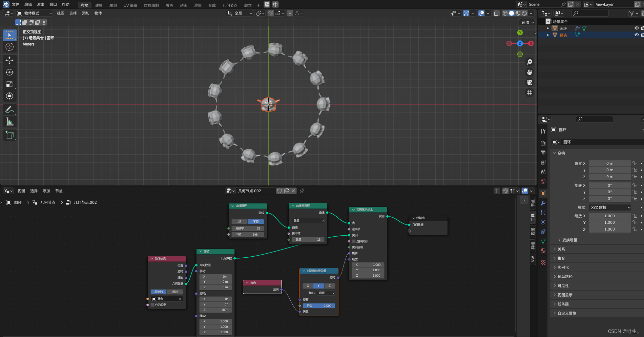Open the 添加 menu in node editor

[x=46, y=191]
